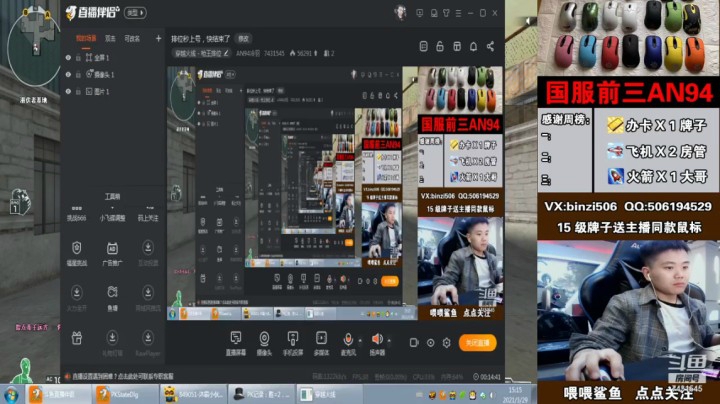The image size is (720, 404).
Task: Select the 摄像头1 source row
Action: pos(113,74)
